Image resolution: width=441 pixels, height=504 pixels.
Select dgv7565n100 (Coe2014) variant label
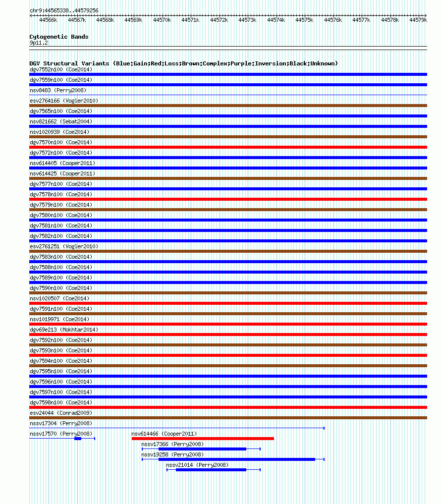pos(61,111)
